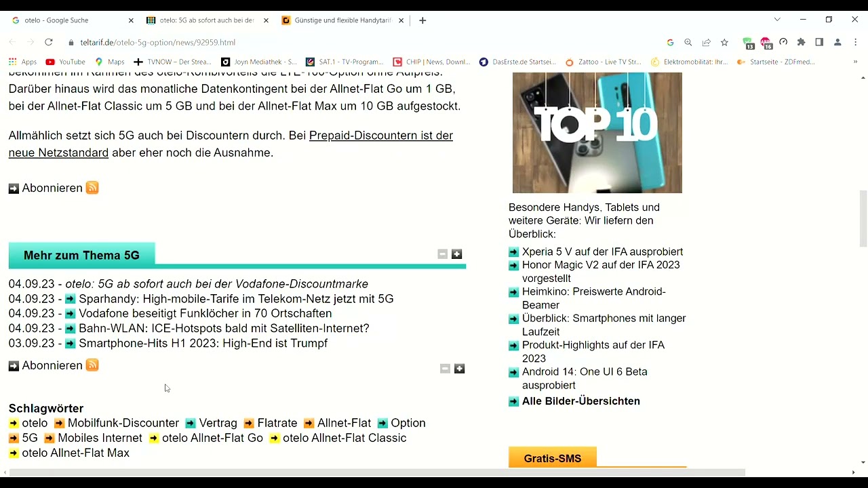Open Heimkino Preiswerte Android-Beamer link
Viewport: 868px width, 488px height.
594,298
